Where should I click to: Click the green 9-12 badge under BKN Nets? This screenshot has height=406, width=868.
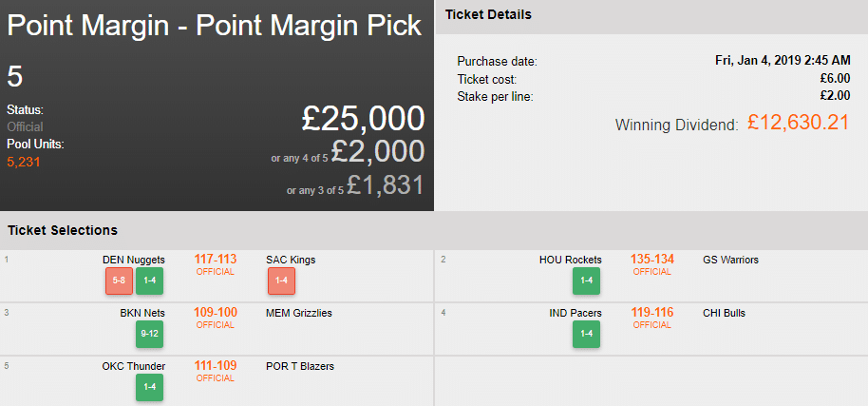point(149,335)
